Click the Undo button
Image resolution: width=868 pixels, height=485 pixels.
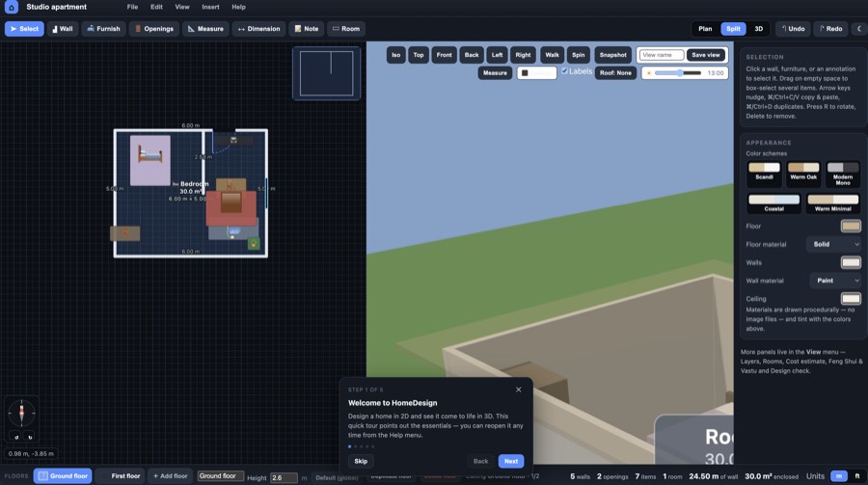pos(794,29)
